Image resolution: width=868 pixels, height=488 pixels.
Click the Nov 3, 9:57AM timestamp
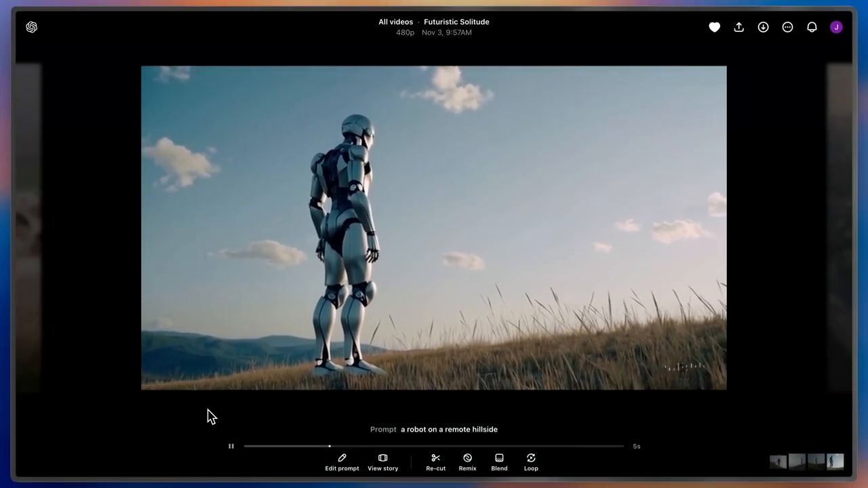click(x=447, y=33)
